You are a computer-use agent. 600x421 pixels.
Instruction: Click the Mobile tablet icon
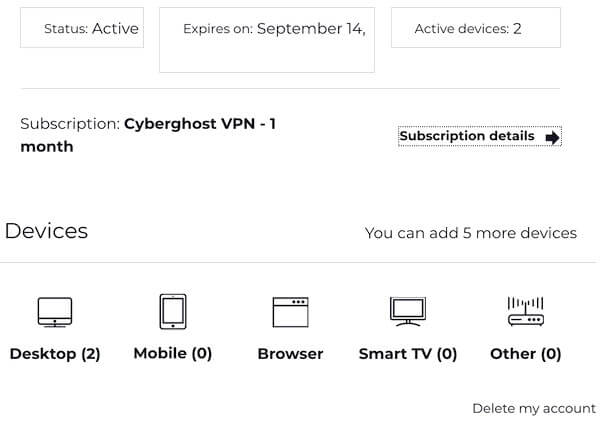point(173,311)
